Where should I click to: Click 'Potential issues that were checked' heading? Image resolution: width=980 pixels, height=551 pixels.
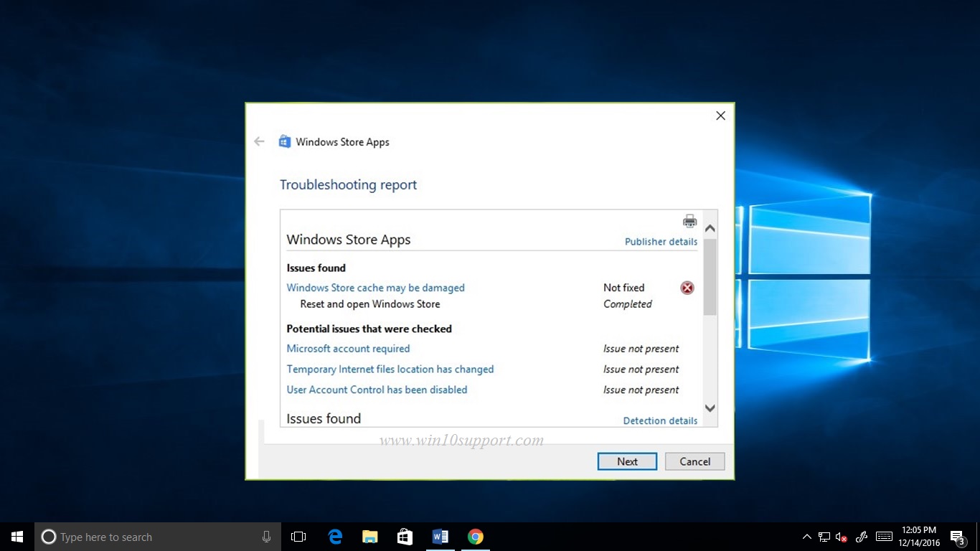pos(369,329)
